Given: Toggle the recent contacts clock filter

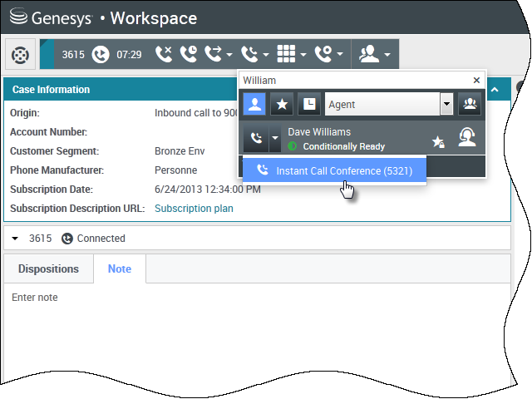Looking at the screenshot, I should click(309, 104).
